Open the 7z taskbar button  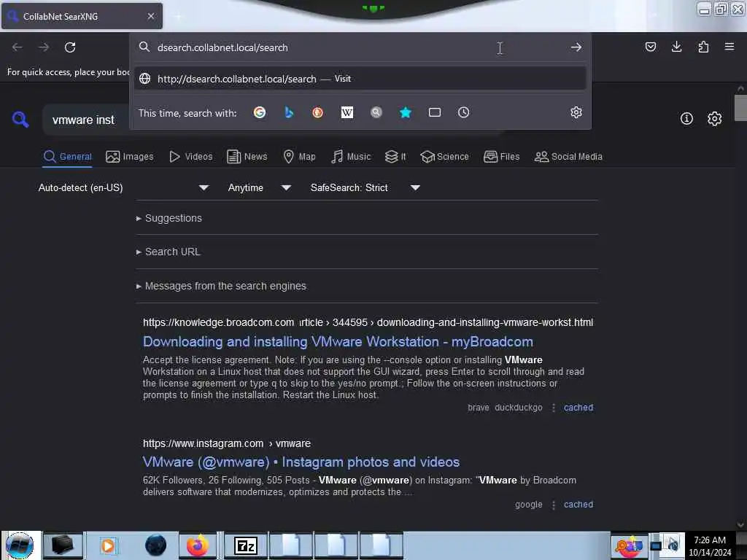pos(246,545)
